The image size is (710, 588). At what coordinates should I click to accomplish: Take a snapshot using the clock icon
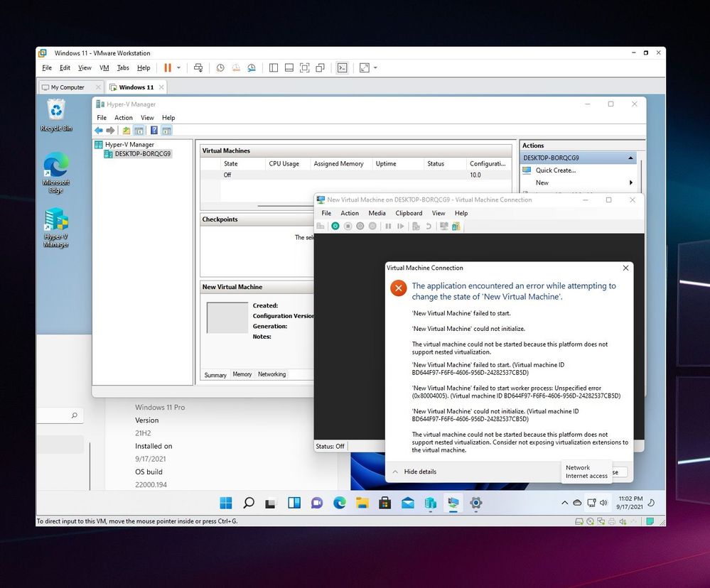[220, 68]
